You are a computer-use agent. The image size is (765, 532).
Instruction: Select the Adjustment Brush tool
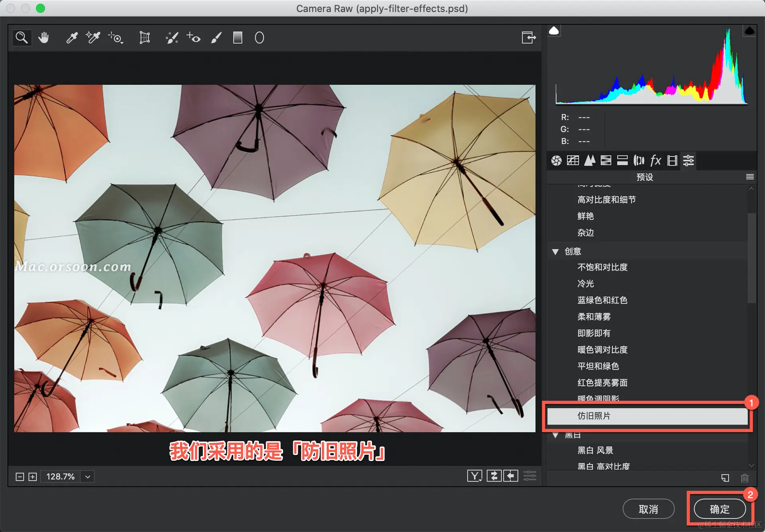216,38
